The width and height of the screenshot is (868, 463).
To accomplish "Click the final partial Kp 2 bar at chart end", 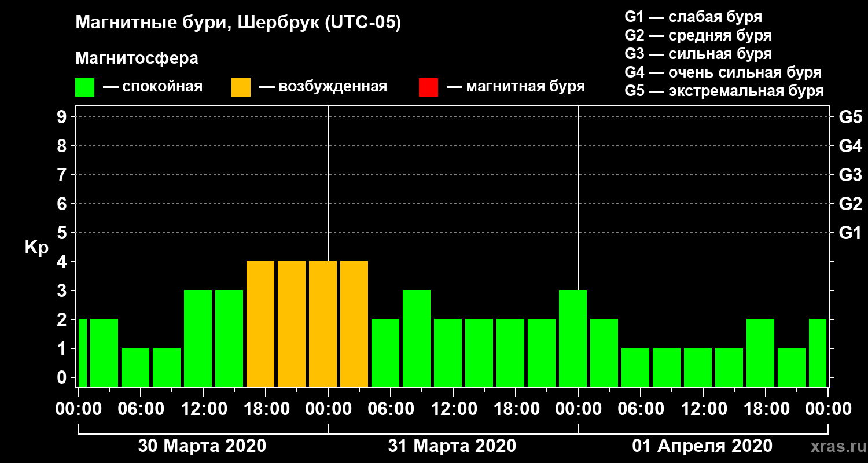I will pyautogui.click(x=818, y=352).
